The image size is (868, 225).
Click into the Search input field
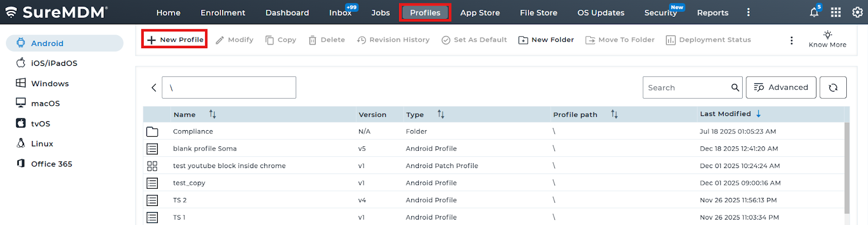point(686,87)
